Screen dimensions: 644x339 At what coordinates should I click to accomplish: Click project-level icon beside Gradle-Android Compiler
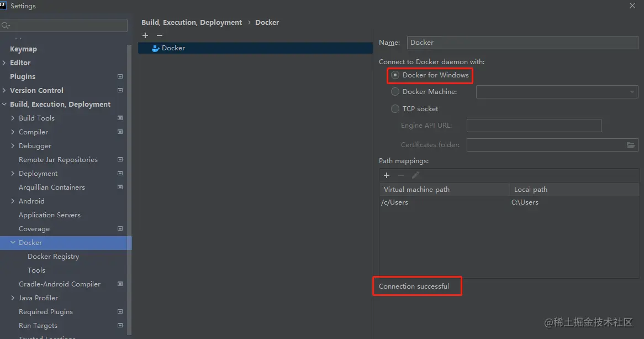pyautogui.click(x=120, y=284)
